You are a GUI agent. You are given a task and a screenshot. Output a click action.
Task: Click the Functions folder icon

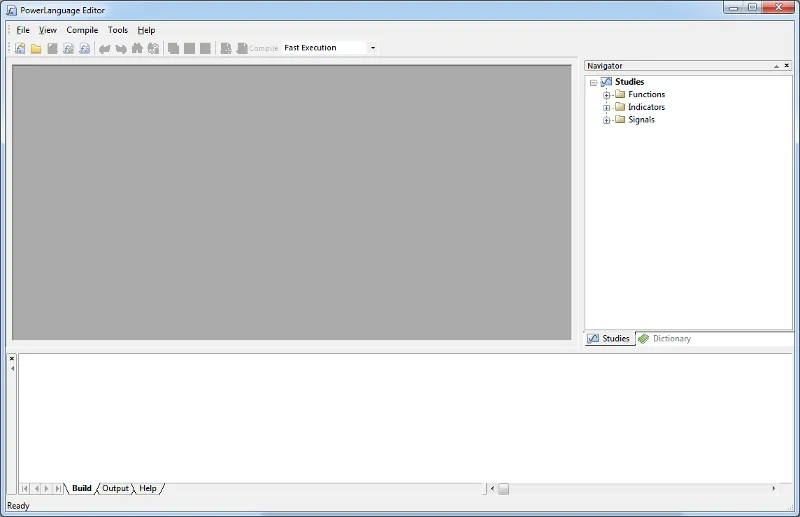pos(620,94)
